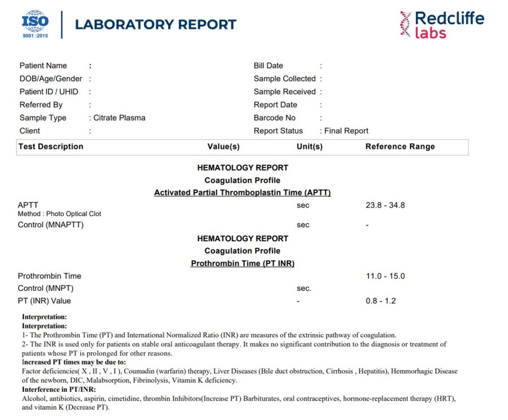The image size is (508, 420).
Task: Click the sec. unit in Control (MNPT) row
Action: coord(304,288)
